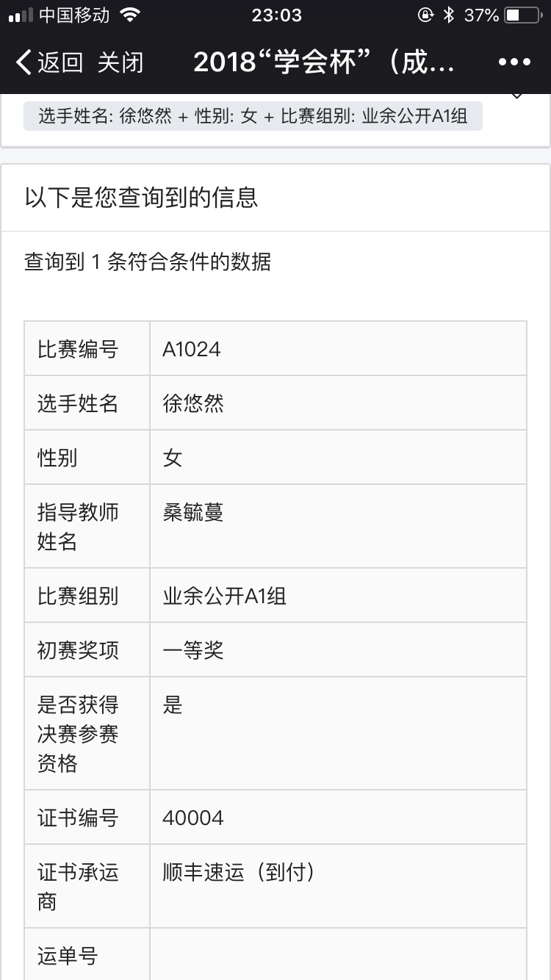The height and width of the screenshot is (980, 551).
Task: Open the three-dot more options menu
Action: 514,62
